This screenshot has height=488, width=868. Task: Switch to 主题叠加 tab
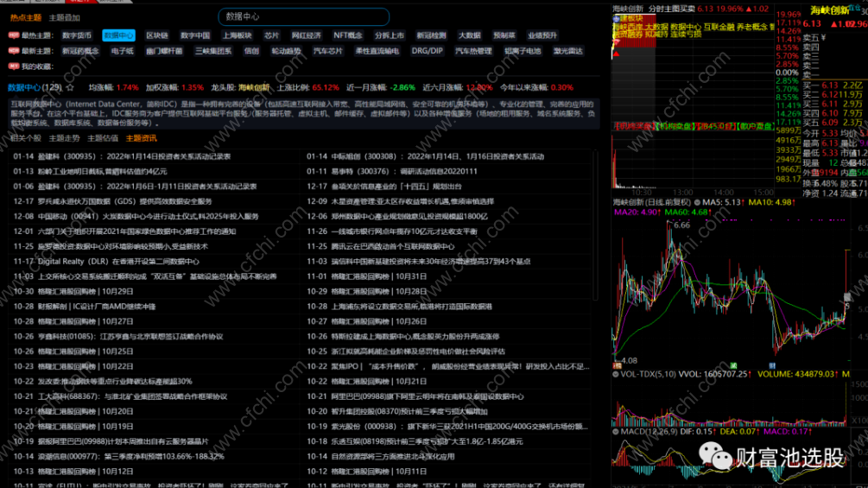[64, 17]
